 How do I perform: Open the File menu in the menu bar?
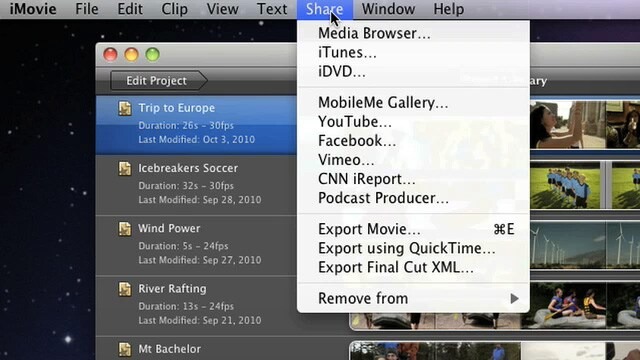(87, 9)
